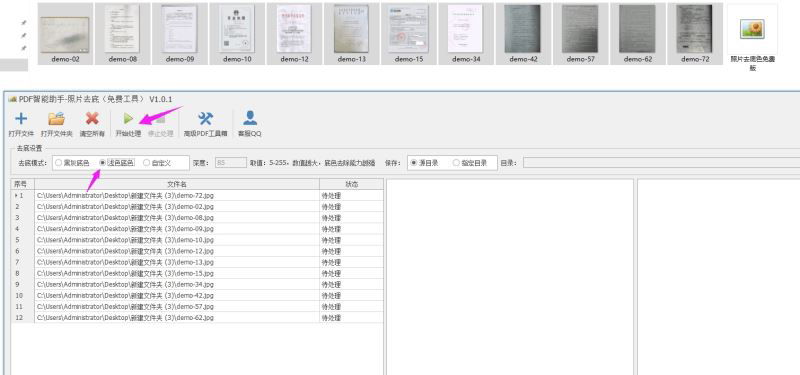
Task: Click 待处理 status of demo-62.jpg
Action: [352, 317]
